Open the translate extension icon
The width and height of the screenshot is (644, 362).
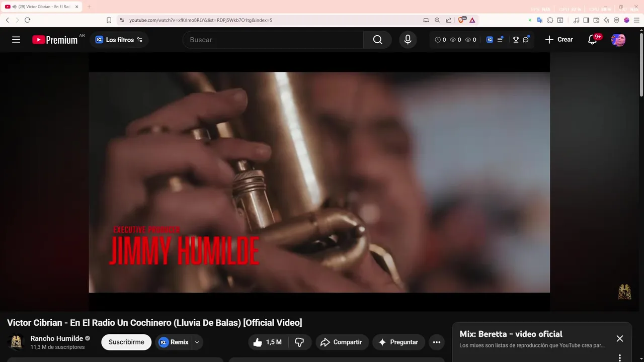tap(540, 20)
